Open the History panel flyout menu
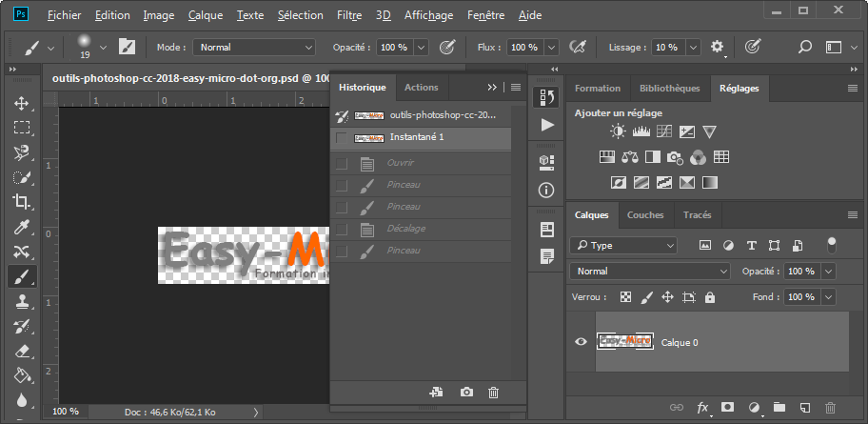Viewport: 868px width, 424px height. 516,87
